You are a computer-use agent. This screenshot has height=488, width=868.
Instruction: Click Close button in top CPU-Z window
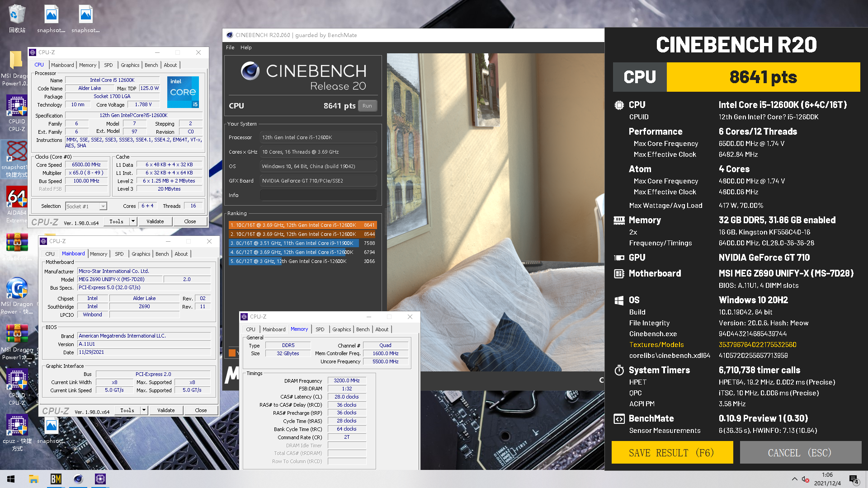(190, 221)
